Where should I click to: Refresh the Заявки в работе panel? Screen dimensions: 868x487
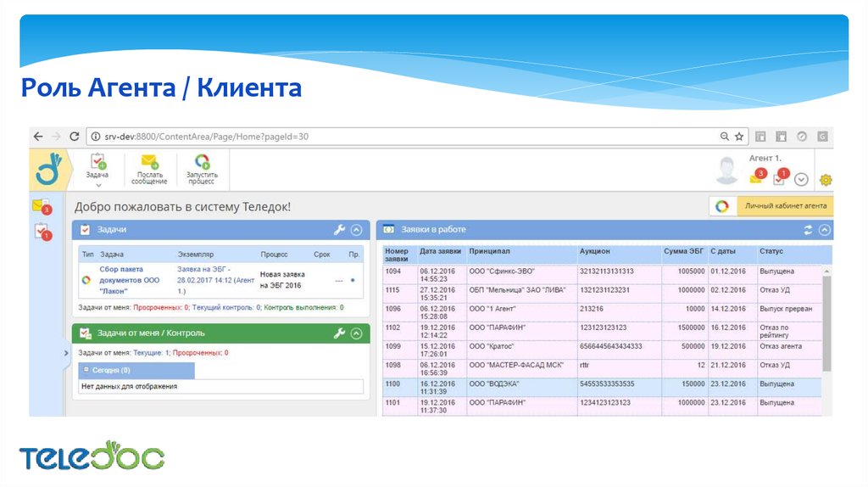pos(808,230)
